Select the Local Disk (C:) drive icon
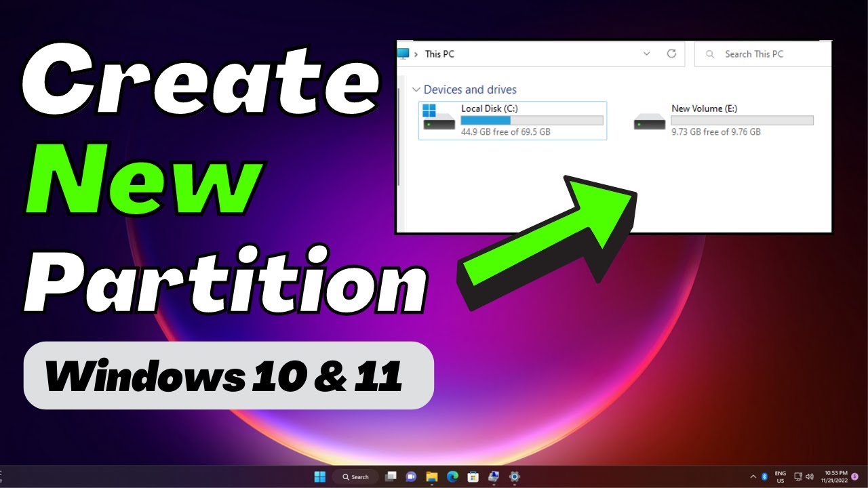This screenshot has height=488, width=868. point(439,117)
